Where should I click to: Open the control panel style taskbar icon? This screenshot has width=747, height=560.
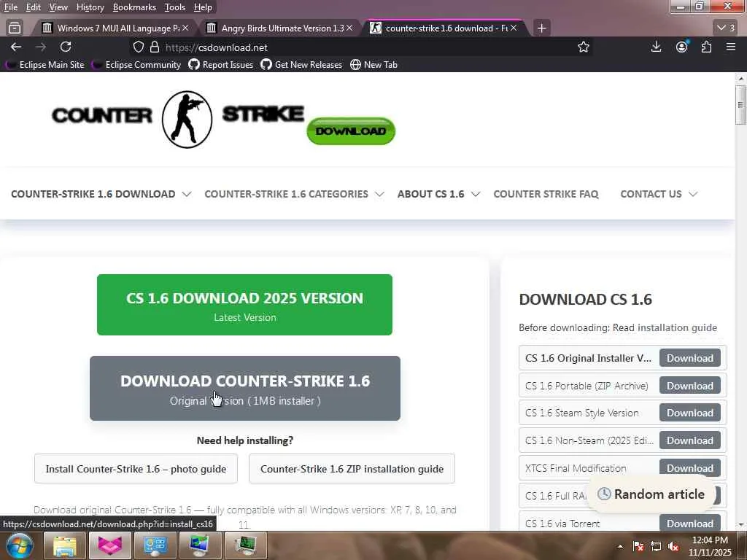[155, 545]
